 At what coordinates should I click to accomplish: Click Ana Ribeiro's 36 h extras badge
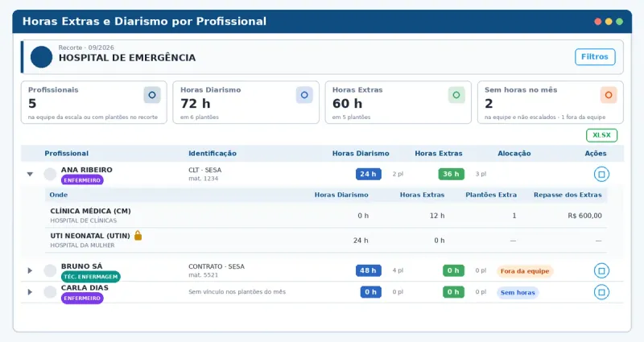point(452,174)
